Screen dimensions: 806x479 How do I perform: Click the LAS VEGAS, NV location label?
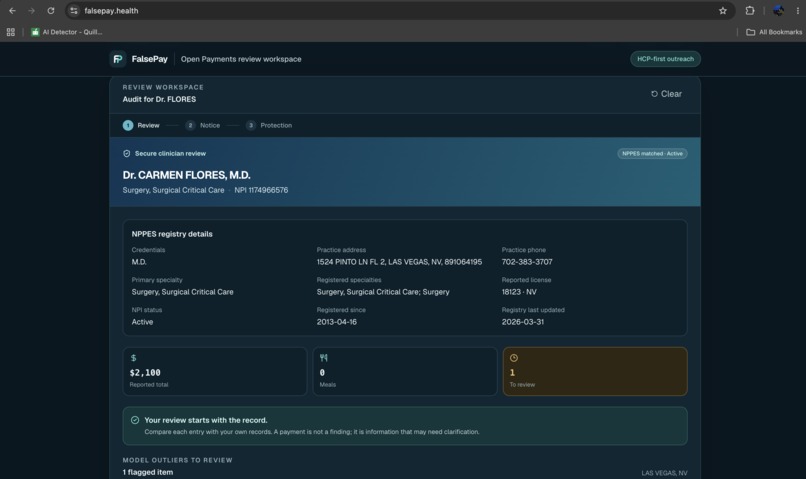(x=664, y=473)
